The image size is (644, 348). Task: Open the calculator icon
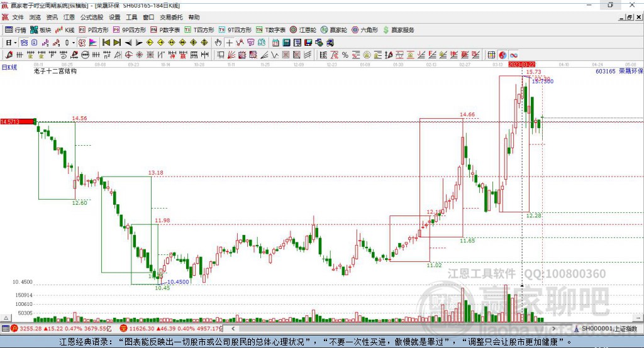point(286,43)
